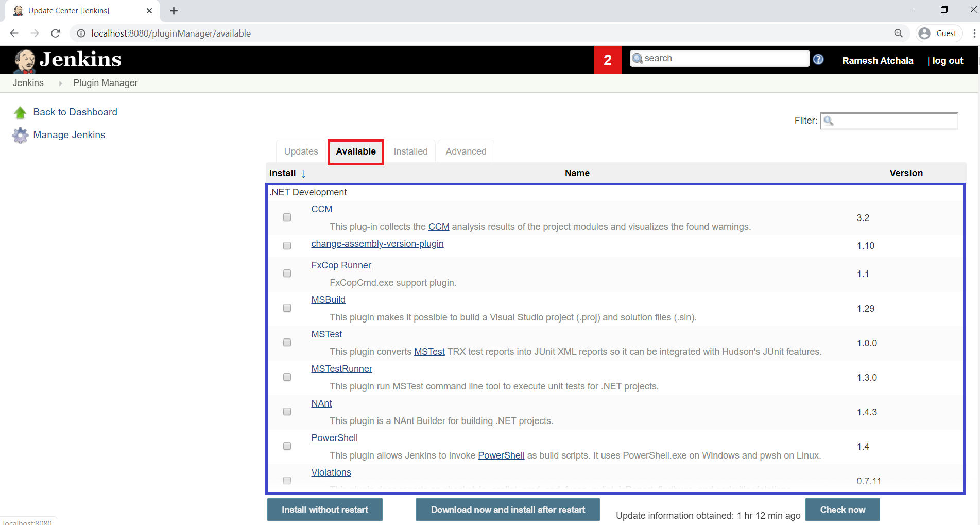Image resolution: width=980 pixels, height=525 pixels.
Task: Select the PowerShell plugin checkbox
Action: (x=287, y=446)
